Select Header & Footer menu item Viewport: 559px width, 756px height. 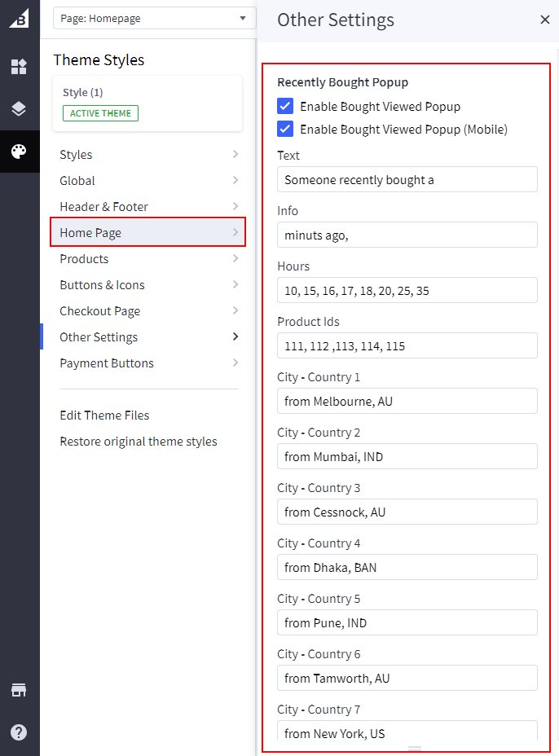coord(104,207)
